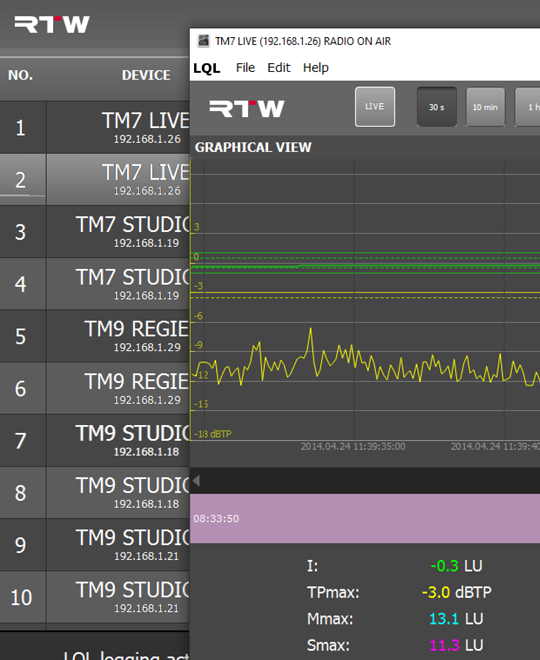Open the File menu
This screenshot has width=540, height=660.
pyautogui.click(x=245, y=68)
